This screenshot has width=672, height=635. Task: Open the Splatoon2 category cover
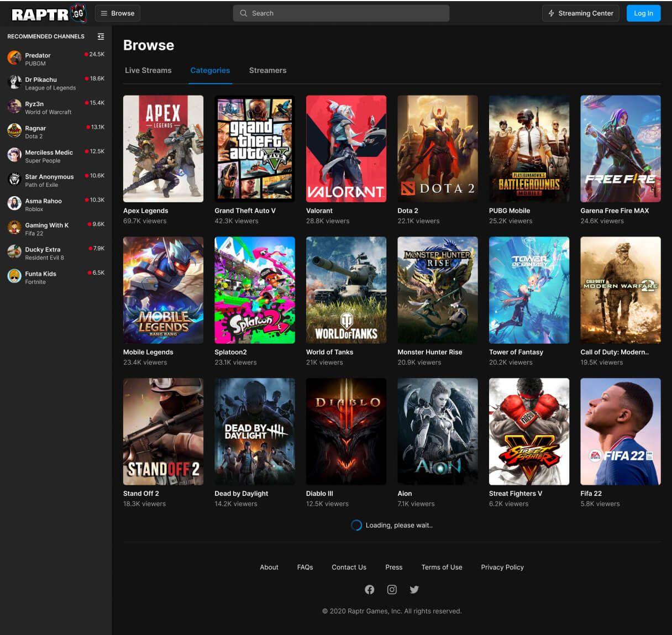click(255, 290)
